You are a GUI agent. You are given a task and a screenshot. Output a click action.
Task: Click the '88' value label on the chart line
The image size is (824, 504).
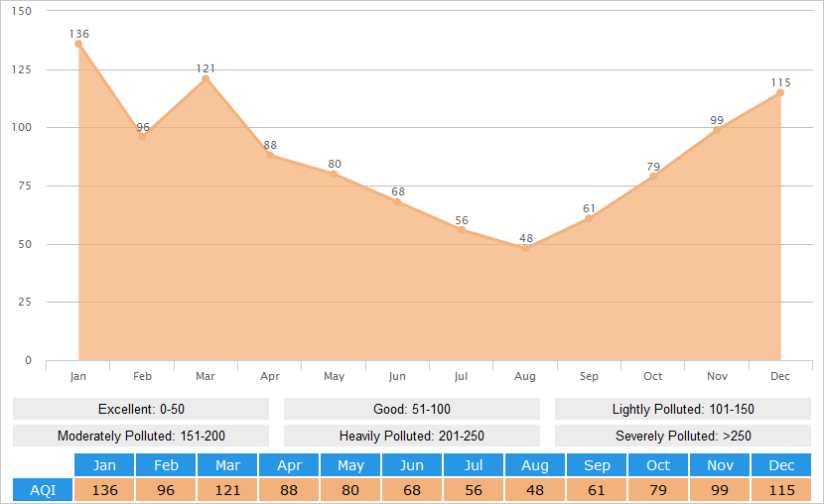270,145
